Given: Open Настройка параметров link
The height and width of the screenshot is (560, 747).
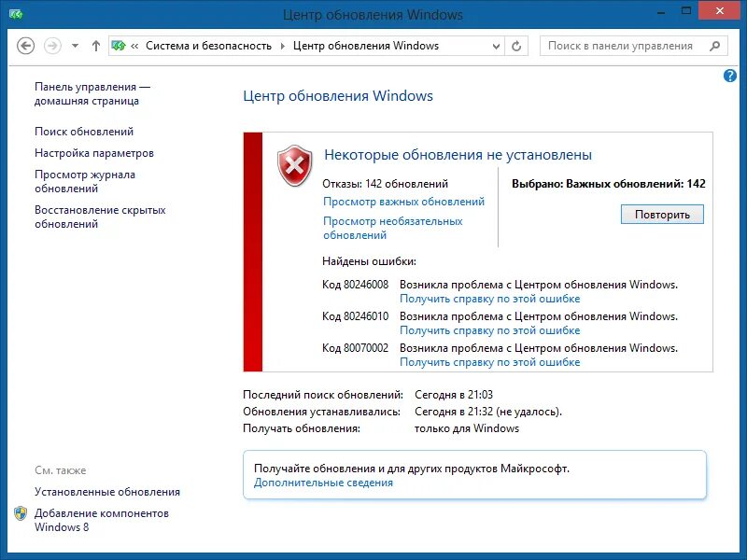Looking at the screenshot, I should [94, 153].
